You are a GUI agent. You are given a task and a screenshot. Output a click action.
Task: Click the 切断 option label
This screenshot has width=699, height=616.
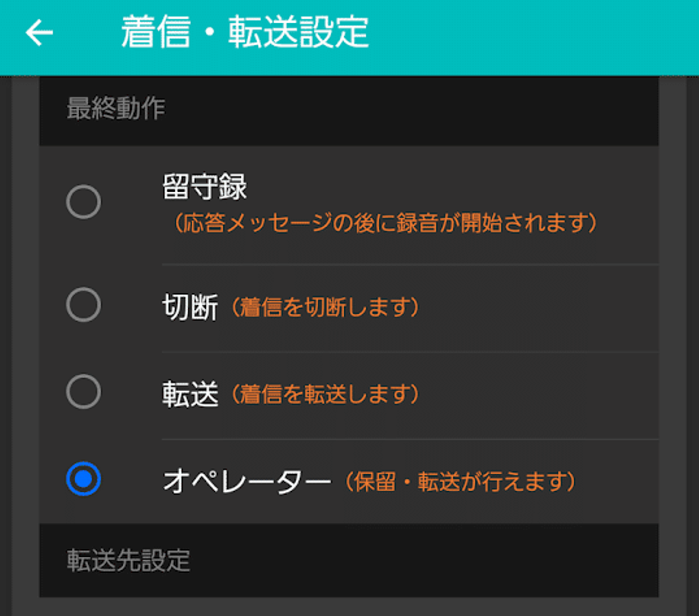[190, 307]
